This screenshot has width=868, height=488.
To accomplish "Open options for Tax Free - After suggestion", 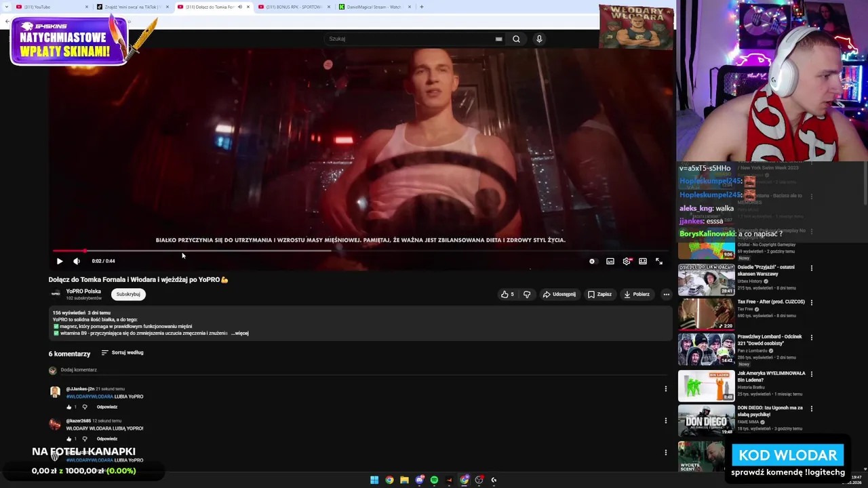I will 811,302.
